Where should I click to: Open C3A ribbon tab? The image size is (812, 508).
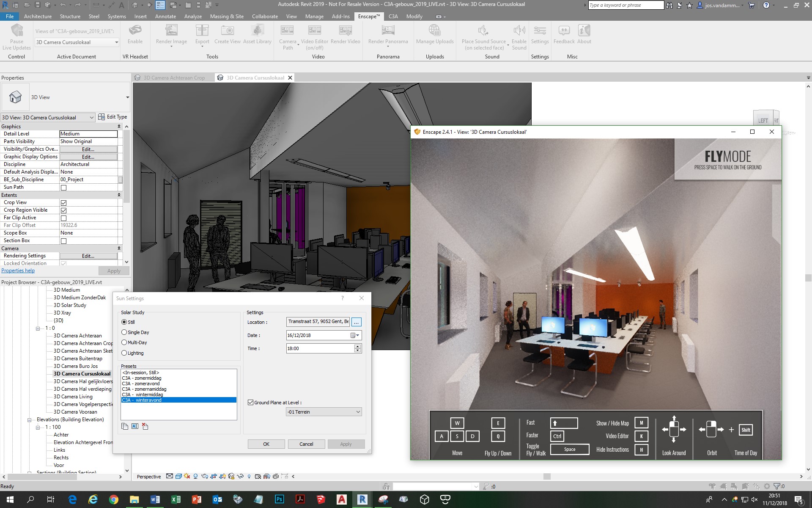click(393, 17)
